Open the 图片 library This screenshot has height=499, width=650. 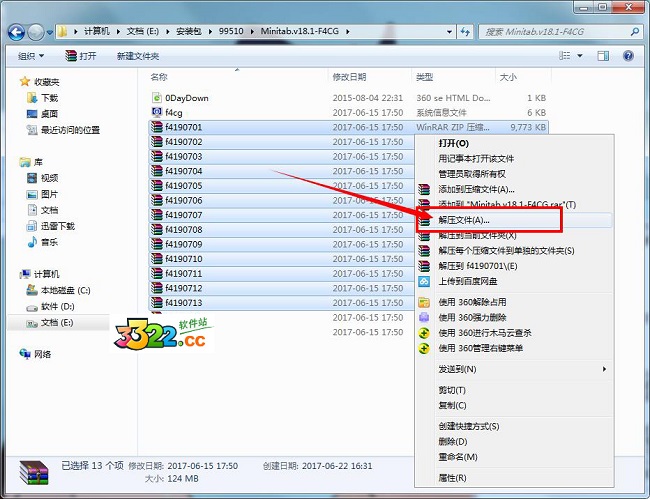coord(42,194)
